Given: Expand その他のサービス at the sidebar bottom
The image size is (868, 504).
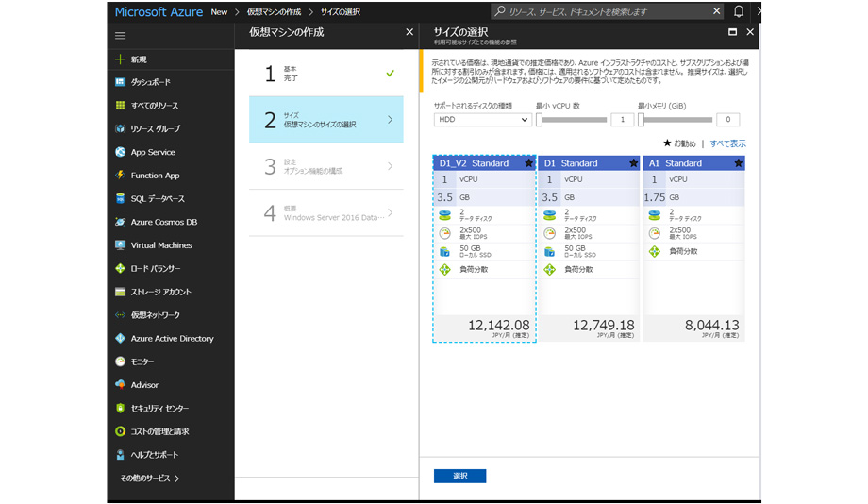Looking at the screenshot, I should (x=149, y=479).
